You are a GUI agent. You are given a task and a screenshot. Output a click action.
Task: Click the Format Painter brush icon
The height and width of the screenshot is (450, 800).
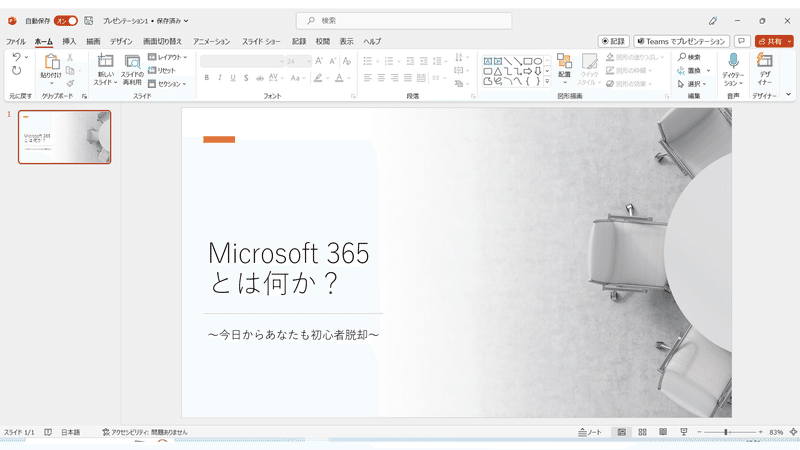70,83
